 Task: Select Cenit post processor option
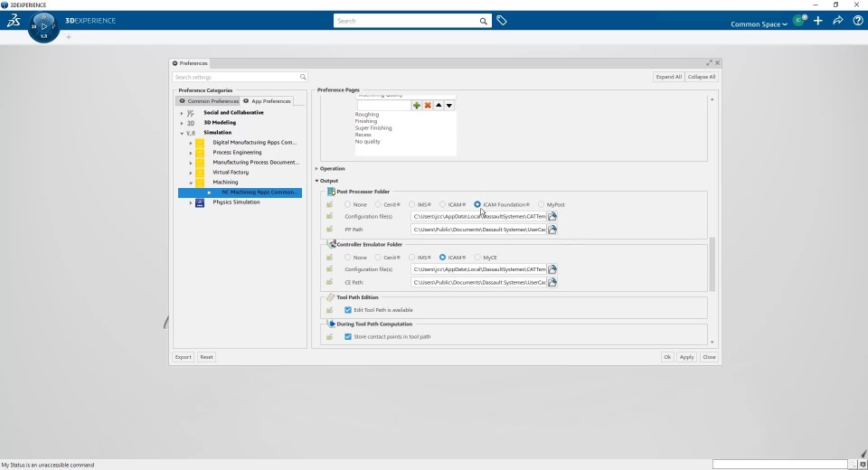378,205
